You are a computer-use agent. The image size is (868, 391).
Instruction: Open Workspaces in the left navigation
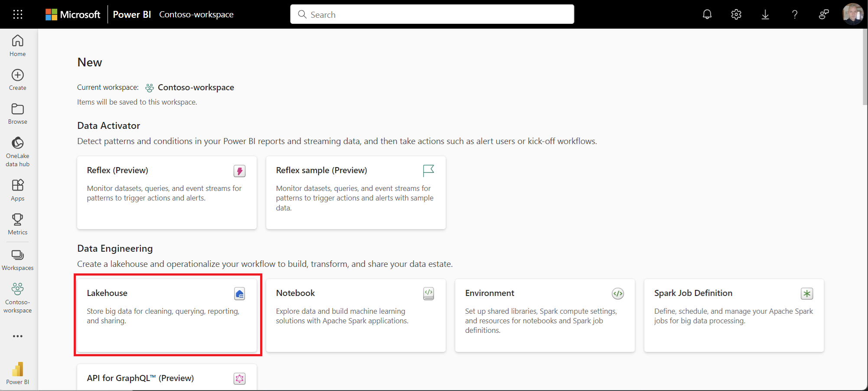click(x=18, y=260)
